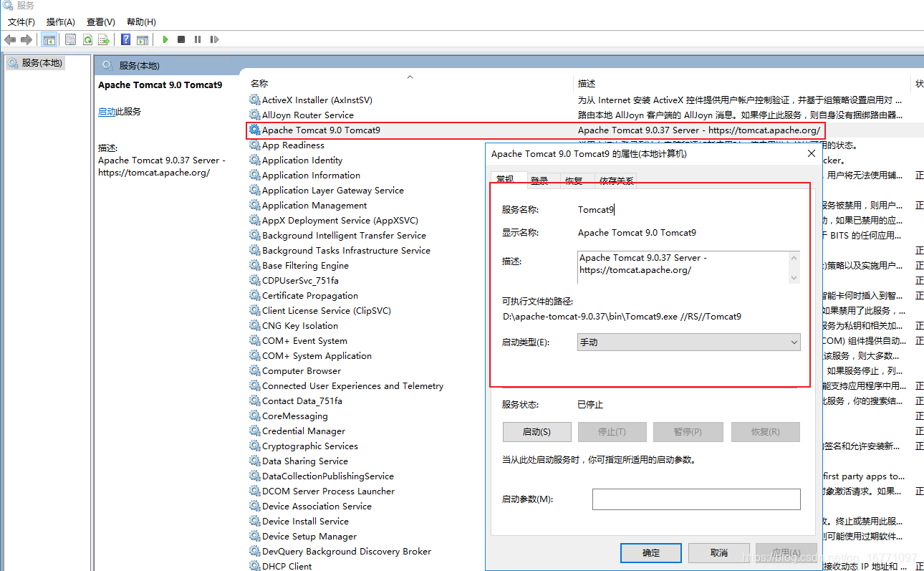The width and height of the screenshot is (924, 571).
Task: Close the Tomcat9 properties dialog
Action: [x=812, y=153]
